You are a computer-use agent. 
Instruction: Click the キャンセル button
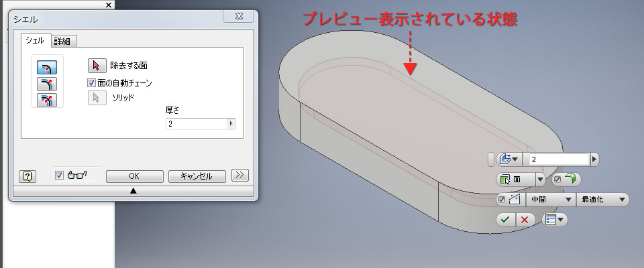point(197,176)
